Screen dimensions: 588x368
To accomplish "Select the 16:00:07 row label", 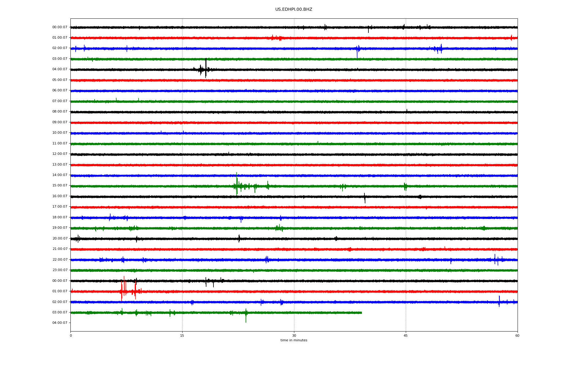I will click(60, 196).
